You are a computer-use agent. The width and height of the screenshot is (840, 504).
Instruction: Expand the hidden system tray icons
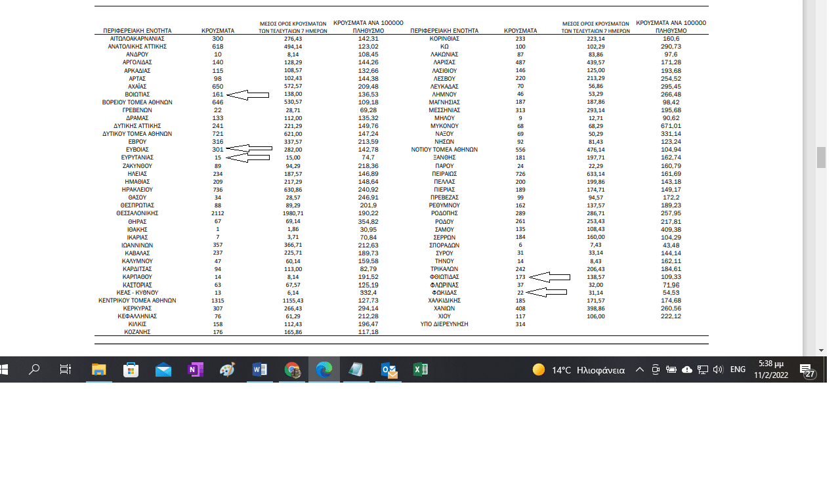[639, 370]
